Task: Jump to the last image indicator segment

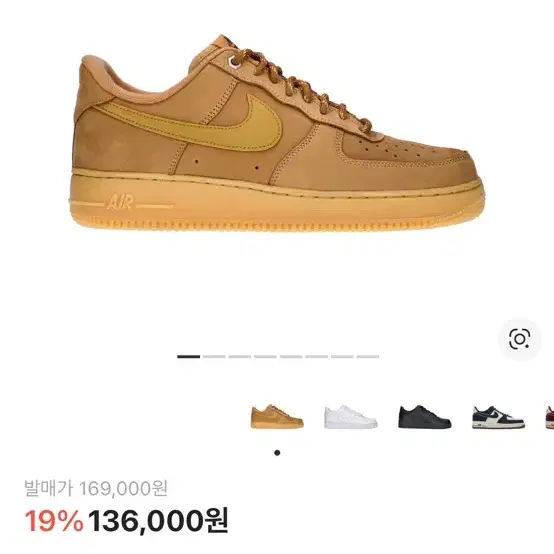Action: tap(368, 356)
